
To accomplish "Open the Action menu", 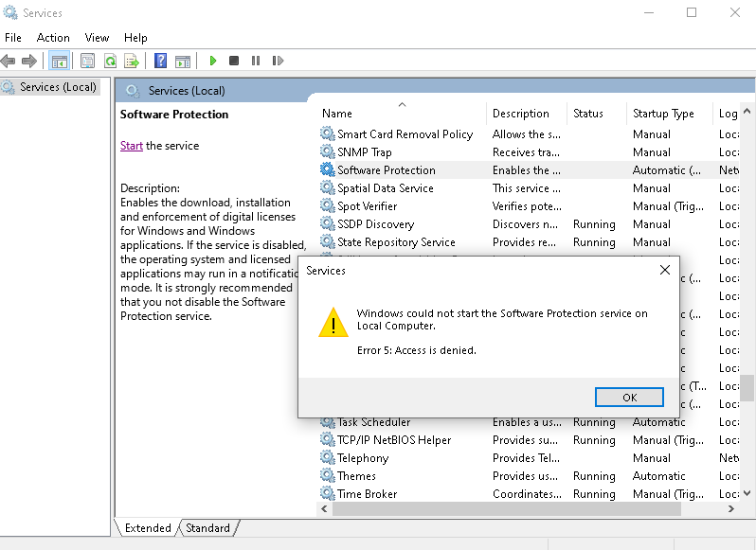I will coord(53,38).
